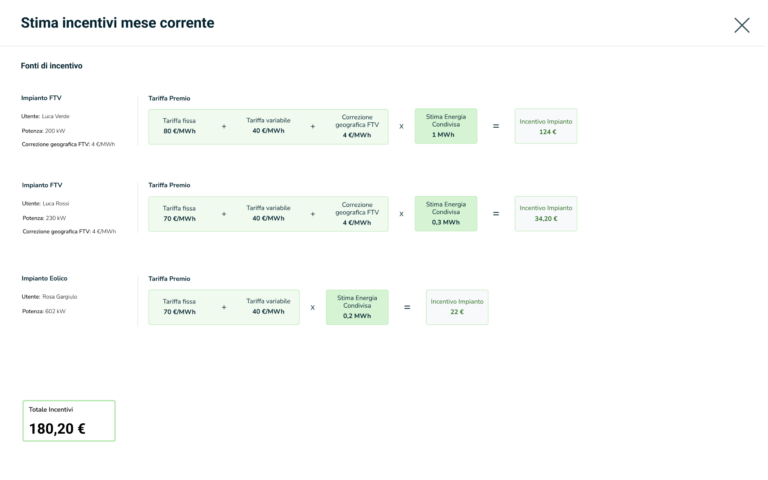Select Luca Rossi's Tariffa fissa 70 €/MWh
Image resolution: width=768 pixels, height=480 pixels.
point(180,214)
